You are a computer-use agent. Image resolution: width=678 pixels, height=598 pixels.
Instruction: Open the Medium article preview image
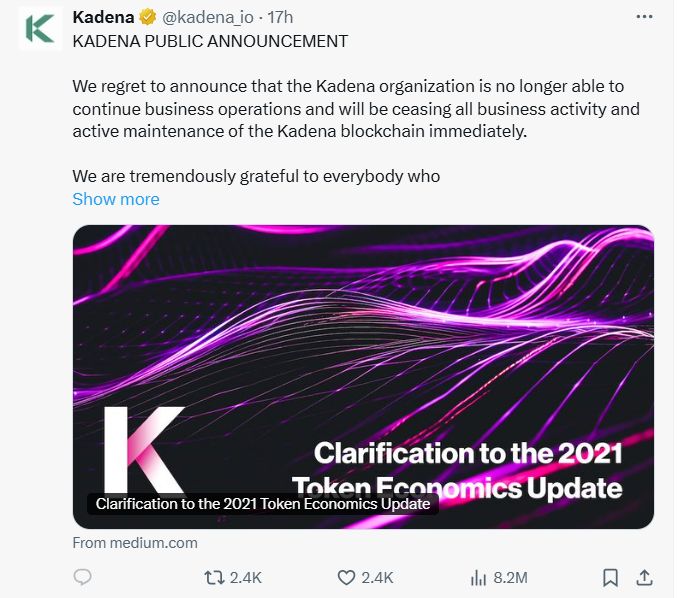click(363, 350)
